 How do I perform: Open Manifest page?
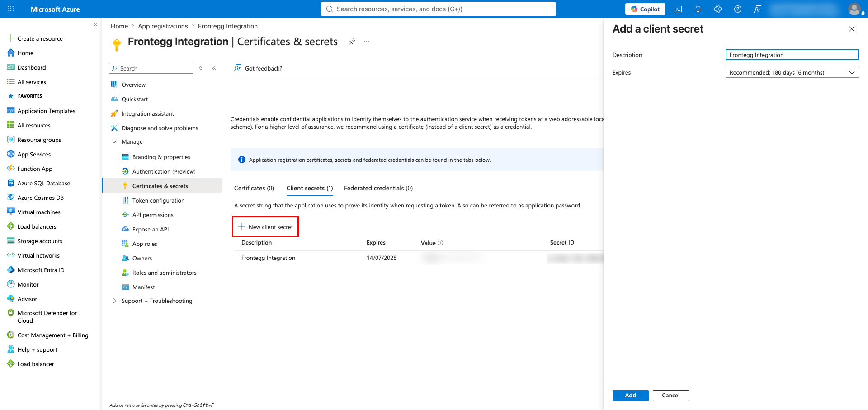[x=144, y=287]
